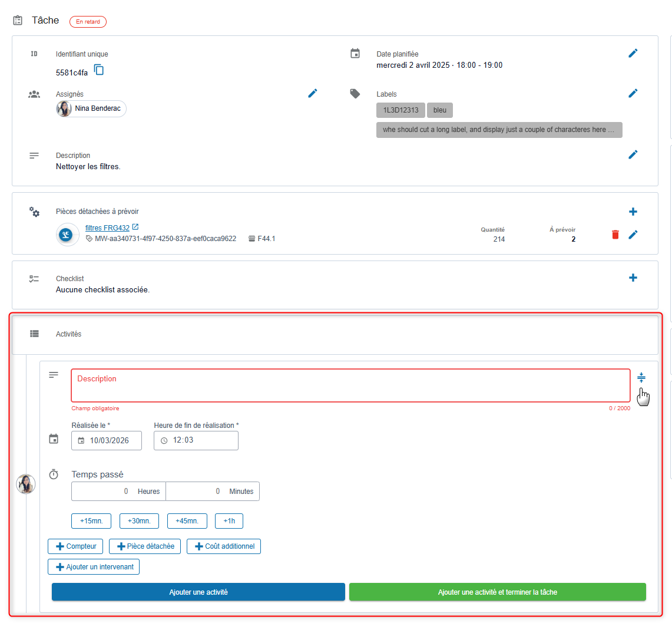This screenshot has width=672, height=623.
Task: Copy the unique identifier 5581c4fa
Action: (99, 70)
